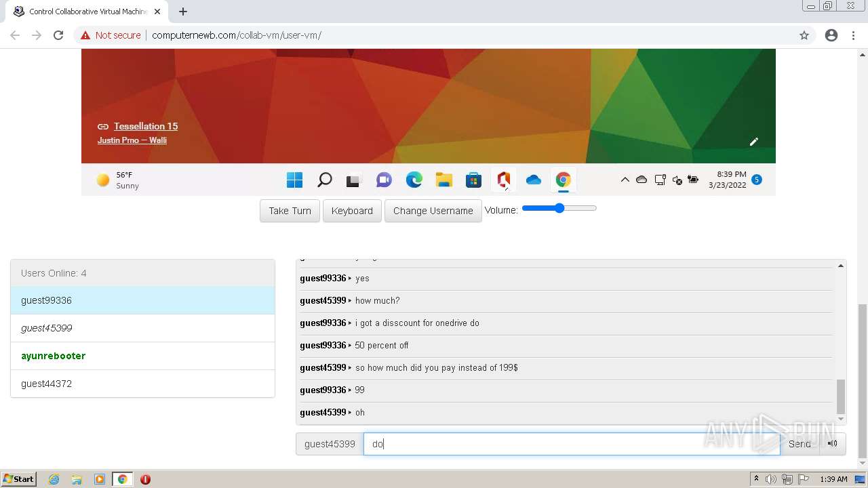868x488 pixels.
Task: Select user guest99336 in the list
Action: 142,300
